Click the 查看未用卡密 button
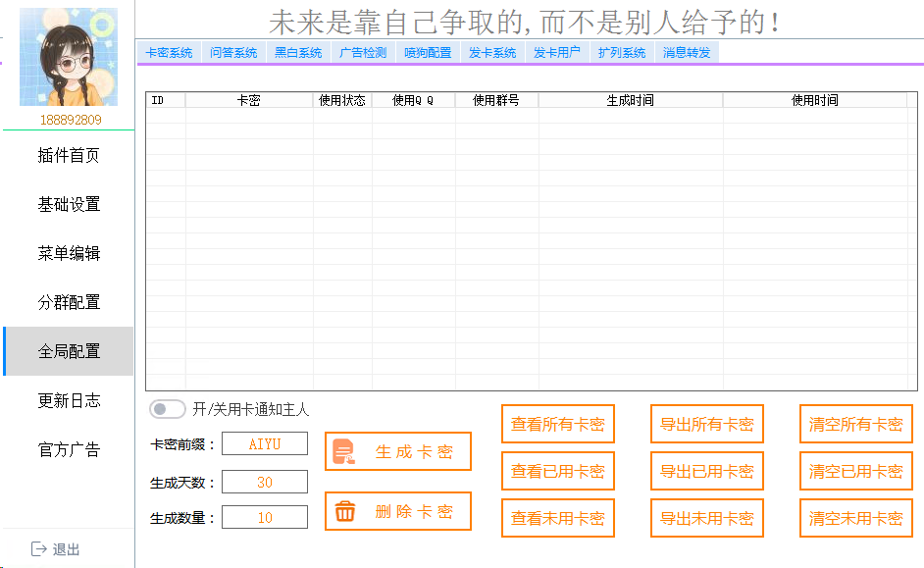This screenshot has height=568, width=924. [x=557, y=518]
